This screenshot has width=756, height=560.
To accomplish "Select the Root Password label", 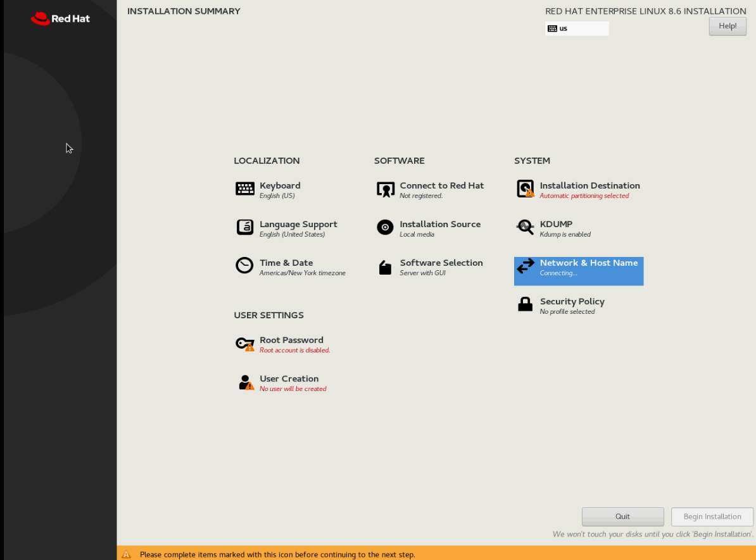I will tap(291, 340).
